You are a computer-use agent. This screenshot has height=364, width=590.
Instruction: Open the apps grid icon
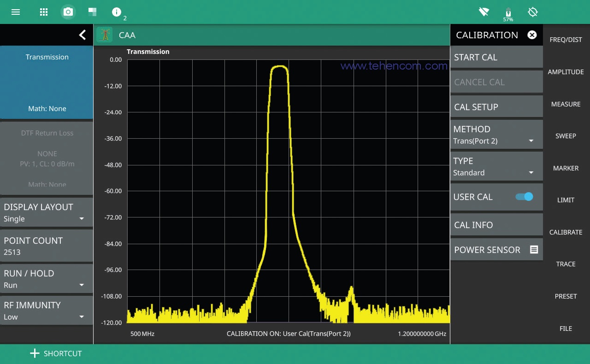tap(44, 12)
